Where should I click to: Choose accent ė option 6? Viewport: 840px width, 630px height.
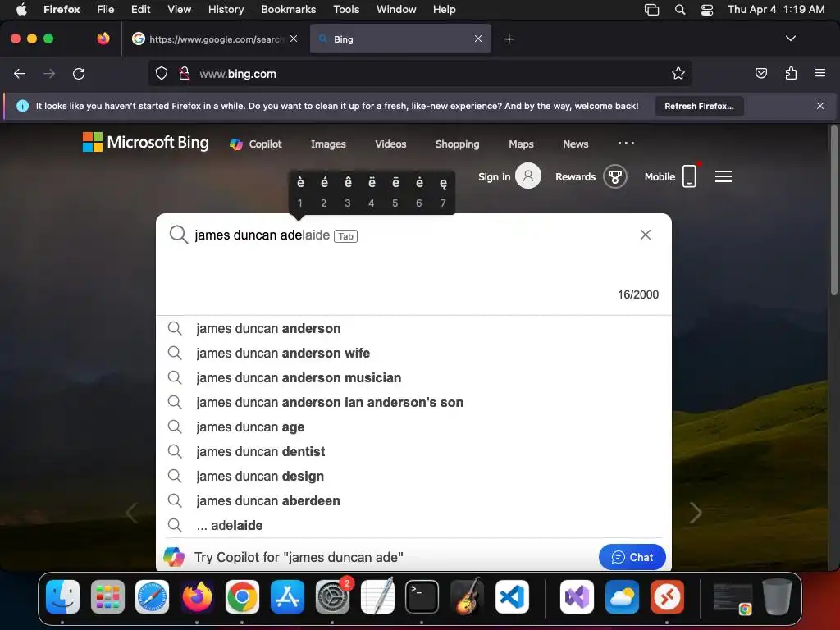[419, 191]
